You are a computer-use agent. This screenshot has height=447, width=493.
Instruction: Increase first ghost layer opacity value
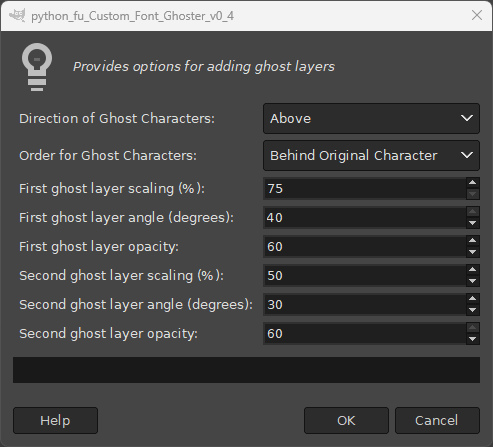coord(472,241)
